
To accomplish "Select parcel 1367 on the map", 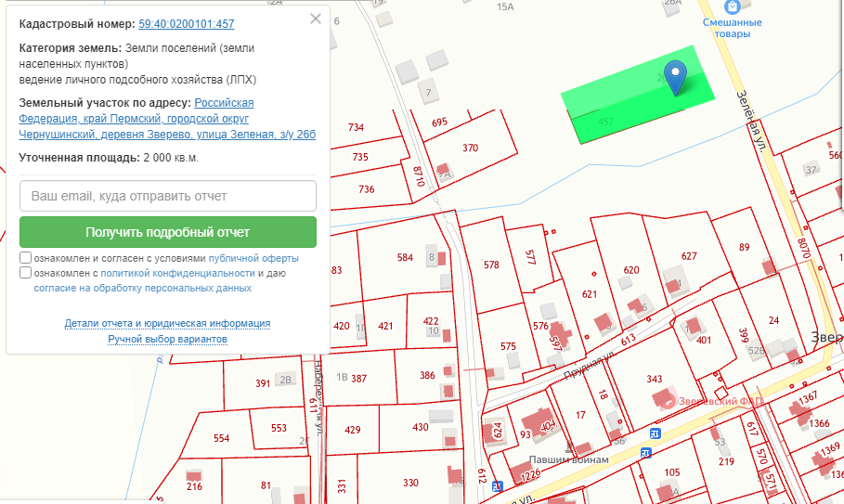I will tap(808, 398).
